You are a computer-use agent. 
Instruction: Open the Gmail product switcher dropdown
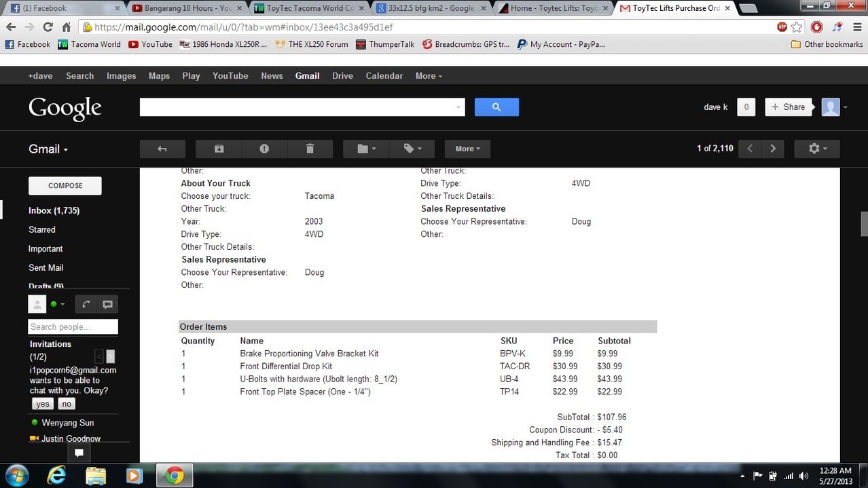(x=48, y=149)
